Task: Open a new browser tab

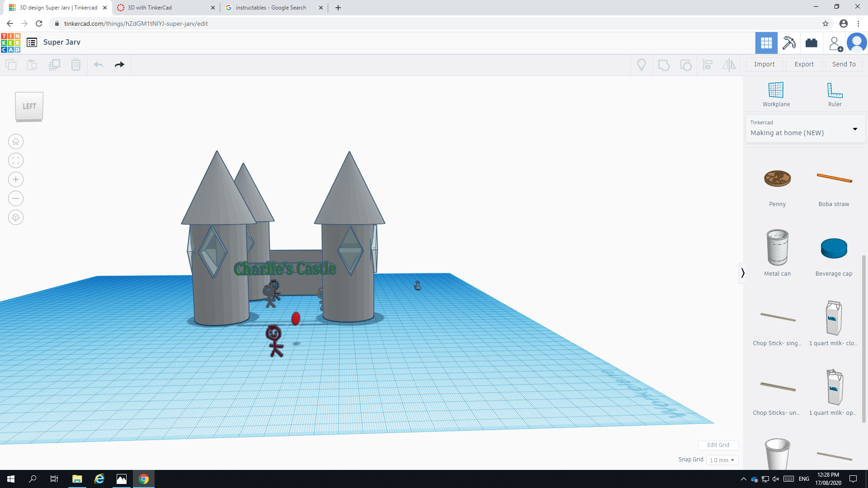Action: (x=338, y=8)
